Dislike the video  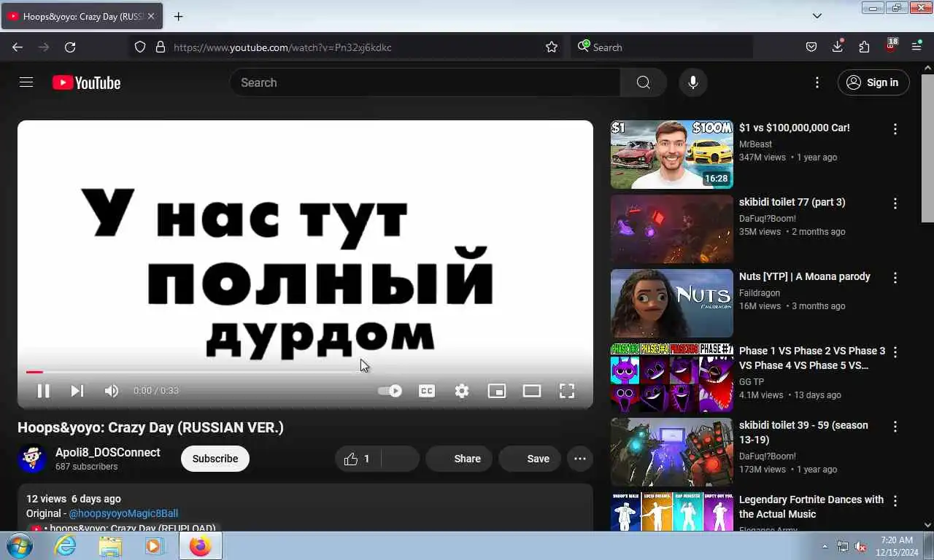pyautogui.click(x=401, y=459)
